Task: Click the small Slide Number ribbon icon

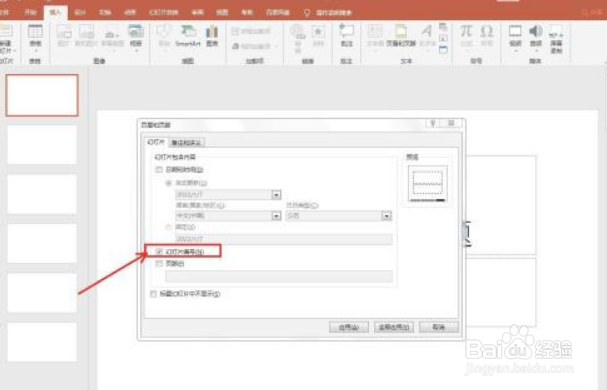Action: [443, 38]
